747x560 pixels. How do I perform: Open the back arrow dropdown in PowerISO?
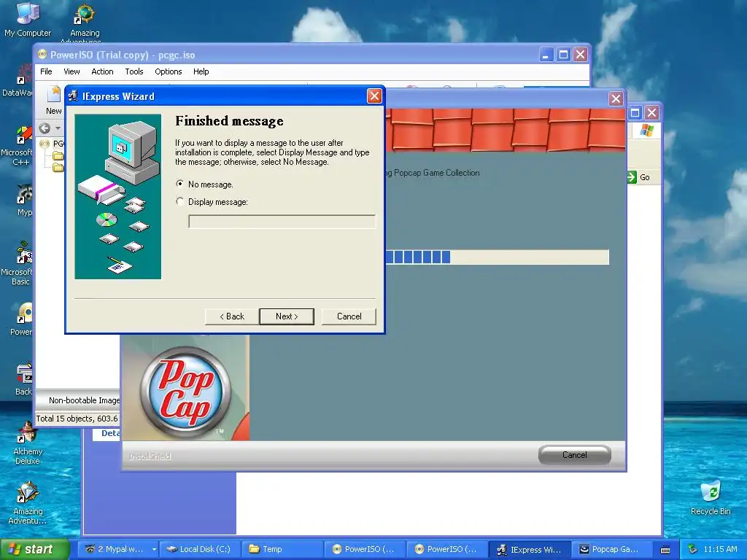(58, 128)
